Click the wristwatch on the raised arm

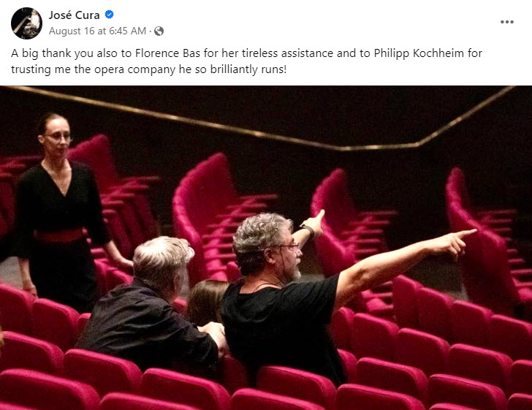click(x=308, y=229)
